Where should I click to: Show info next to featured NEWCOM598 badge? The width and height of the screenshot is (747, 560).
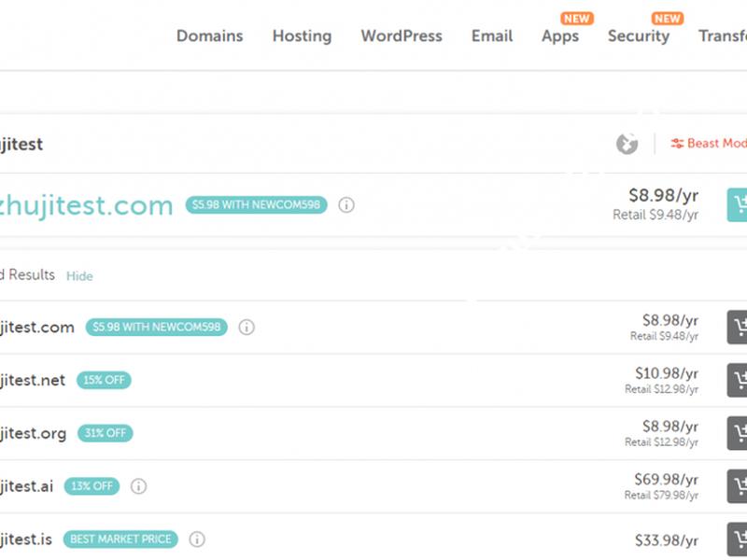coord(346,204)
